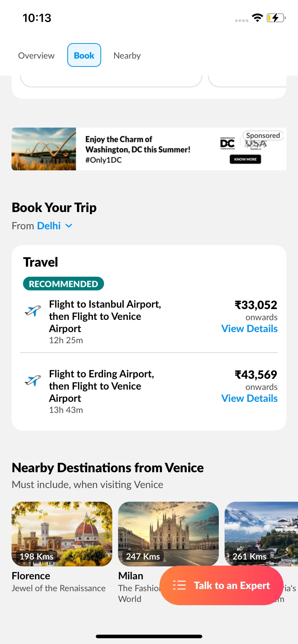Tap KNOW MORE on the Washington DC ad
Screen dimensions: 298x644
click(x=245, y=159)
